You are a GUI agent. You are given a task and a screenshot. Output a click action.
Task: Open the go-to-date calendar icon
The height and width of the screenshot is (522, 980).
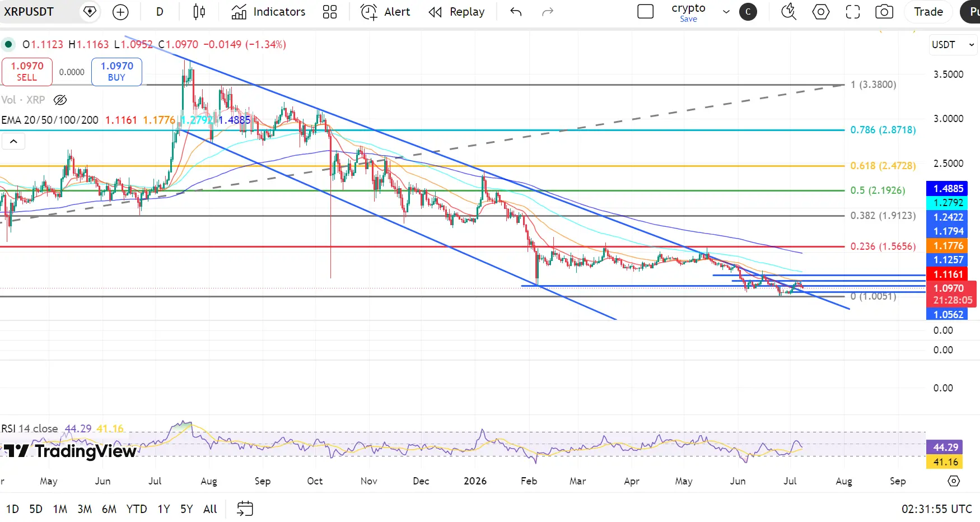pos(245,509)
